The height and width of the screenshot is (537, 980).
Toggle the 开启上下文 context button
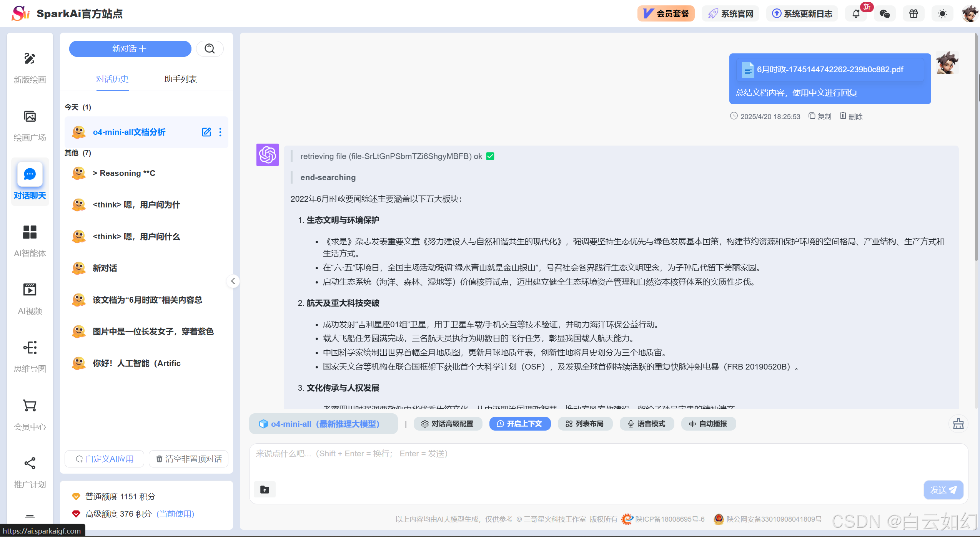pyautogui.click(x=519, y=424)
